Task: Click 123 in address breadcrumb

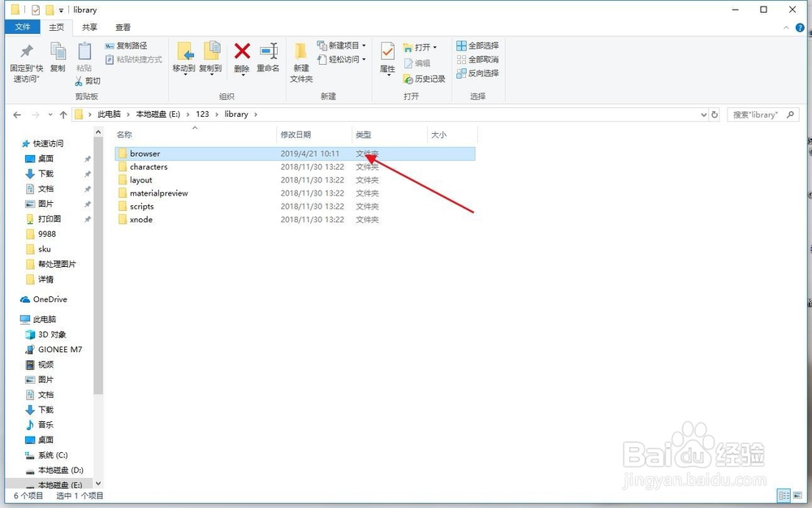Action: point(202,114)
